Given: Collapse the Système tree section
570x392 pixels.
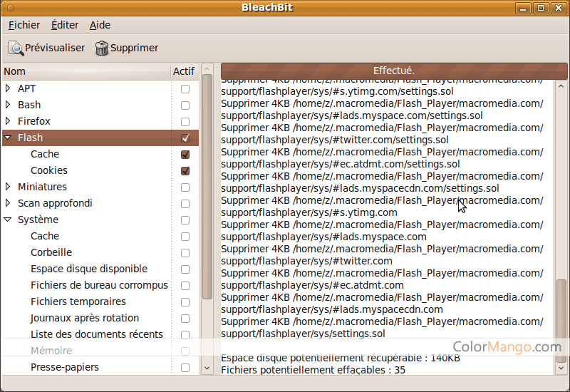Looking at the screenshot, I should click(x=8, y=220).
